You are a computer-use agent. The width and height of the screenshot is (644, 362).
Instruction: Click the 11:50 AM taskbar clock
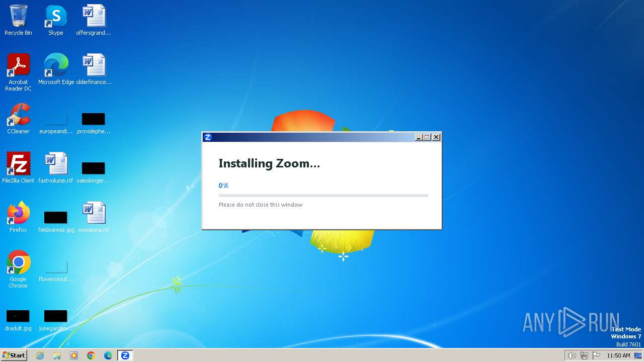coord(618,355)
